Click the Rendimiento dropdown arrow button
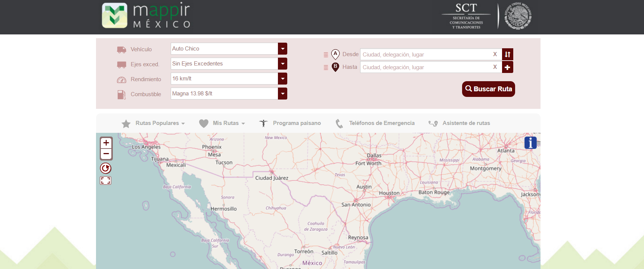 point(282,79)
